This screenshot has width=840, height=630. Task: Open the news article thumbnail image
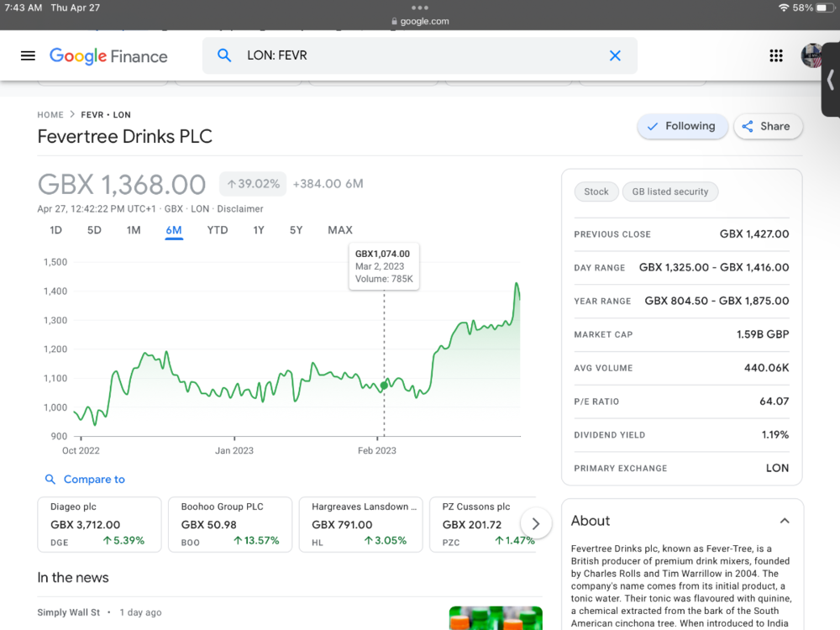(x=496, y=617)
